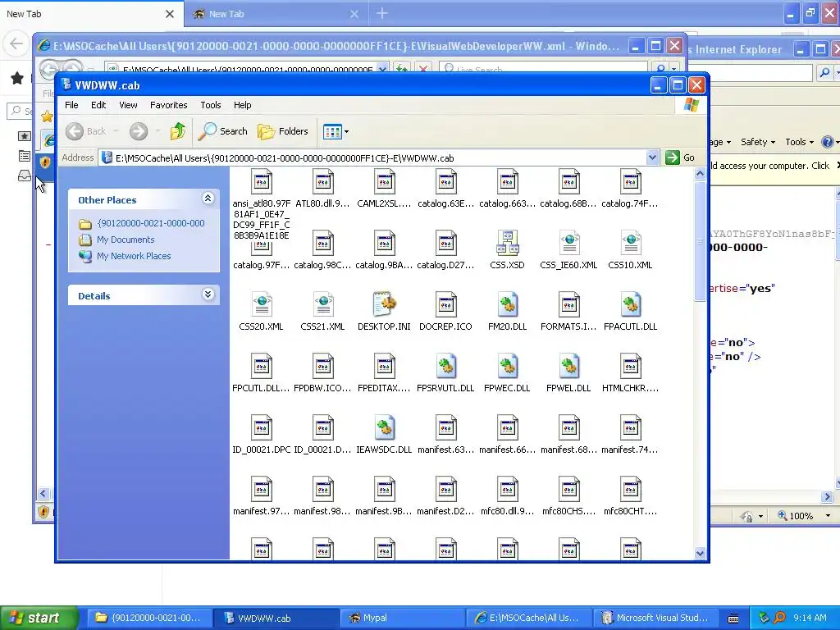Select the DESKTOP.INI file icon
The height and width of the screenshot is (630, 840).
coord(384,305)
